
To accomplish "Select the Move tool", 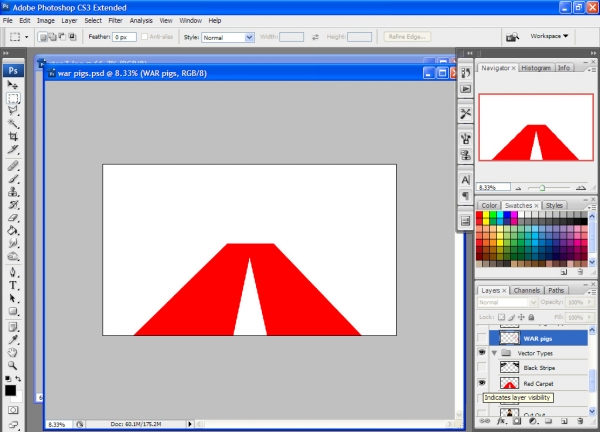I will [13, 85].
